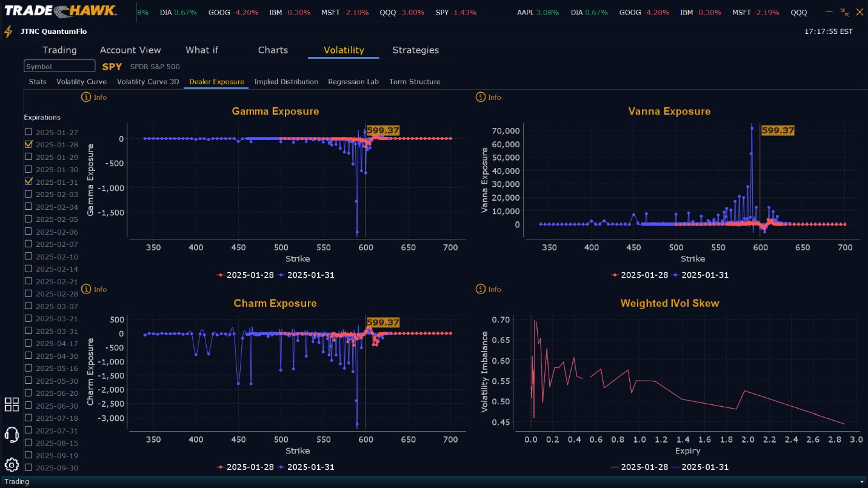
Task: Switch to the Implied Distribution sub-tab
Action: tap(286, 82)
